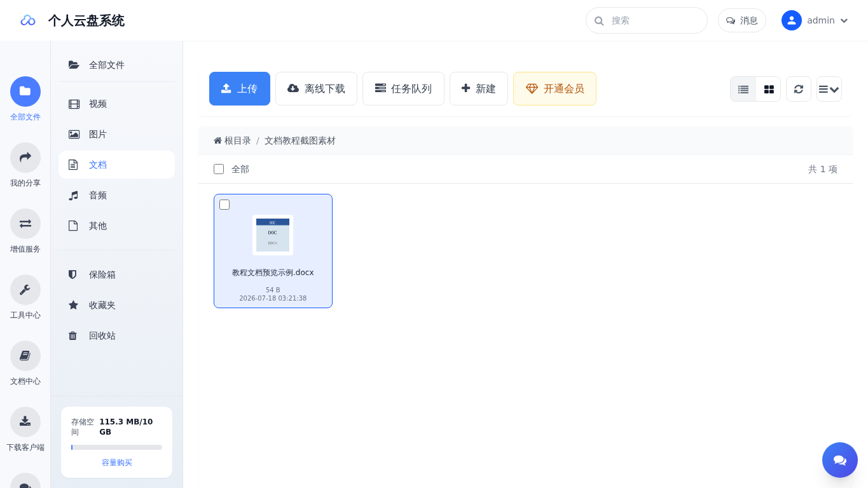The width and height of the screenshot is (868, 488).
Task: Click the star icon beside 收藏夹
Action: coord(73,305)
